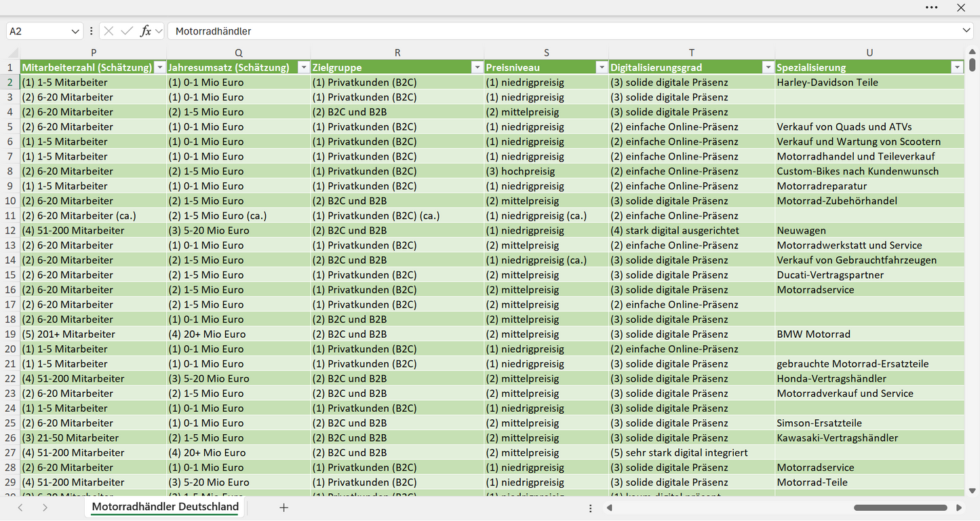Select cell '(5) sehr stark digital integriert'
The width and height of the screenshot is (980, 521).
[x=692, y=452]
